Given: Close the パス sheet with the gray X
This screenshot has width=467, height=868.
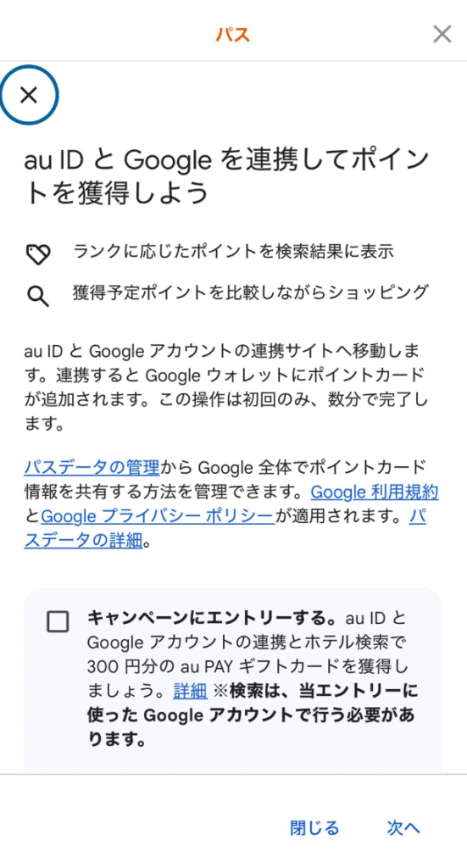Looking at the screenshot, I should coord(442,34).
